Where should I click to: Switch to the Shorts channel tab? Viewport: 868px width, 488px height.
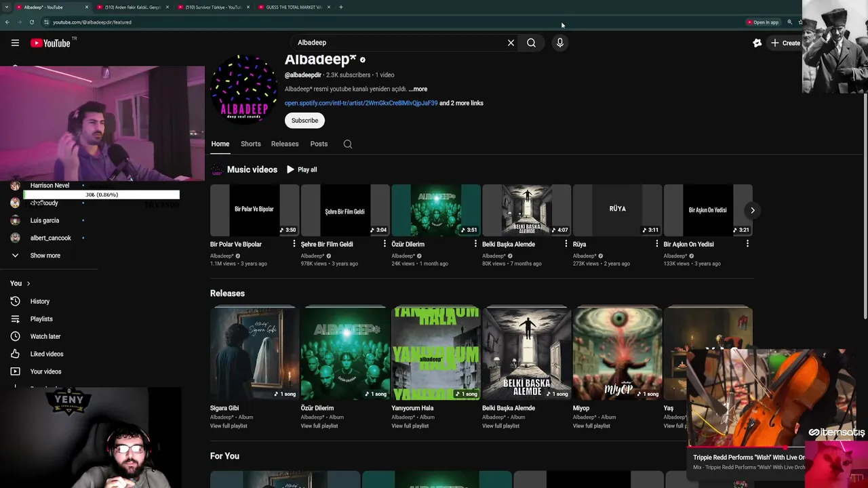point(250,144)
